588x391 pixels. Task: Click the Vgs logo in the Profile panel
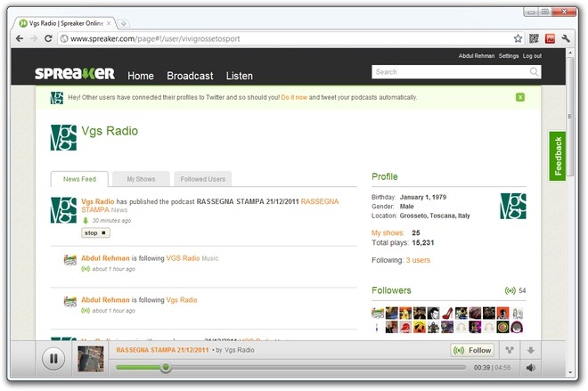click(513, 206)
